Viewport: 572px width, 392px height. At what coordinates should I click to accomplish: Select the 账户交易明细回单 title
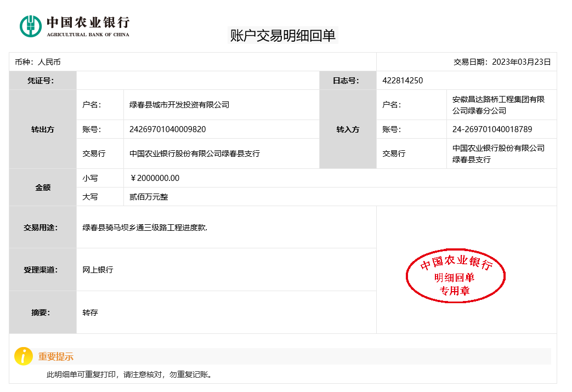tap(282, 36)
